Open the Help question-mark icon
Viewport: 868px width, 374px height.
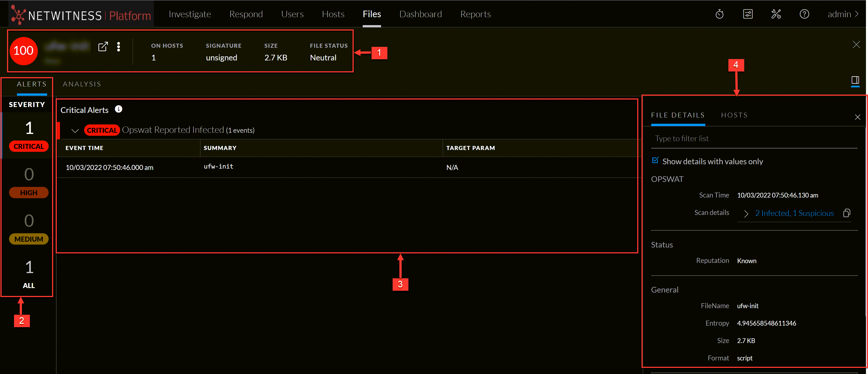click(804, 14)
